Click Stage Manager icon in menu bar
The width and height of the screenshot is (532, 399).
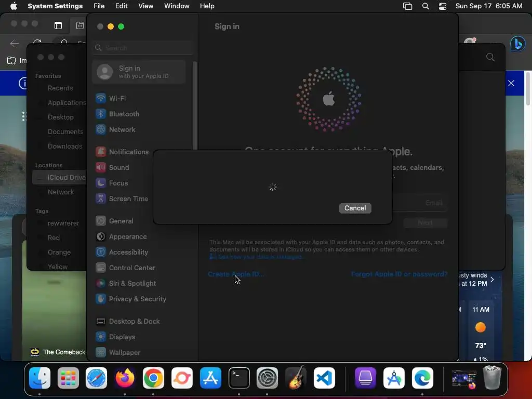(x=407, y=6)
